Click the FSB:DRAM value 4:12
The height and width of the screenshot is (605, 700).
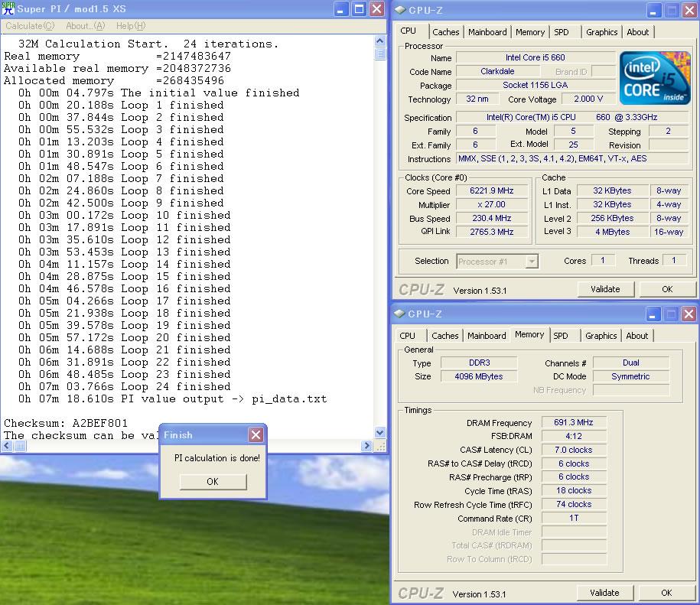(574, 436)
